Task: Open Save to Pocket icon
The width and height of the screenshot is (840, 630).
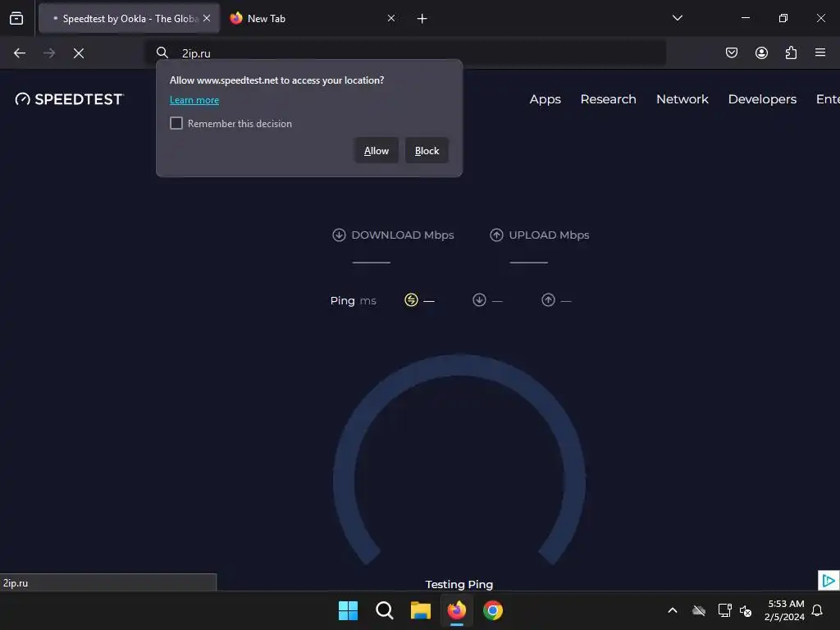Action: [x=731, y=52]
